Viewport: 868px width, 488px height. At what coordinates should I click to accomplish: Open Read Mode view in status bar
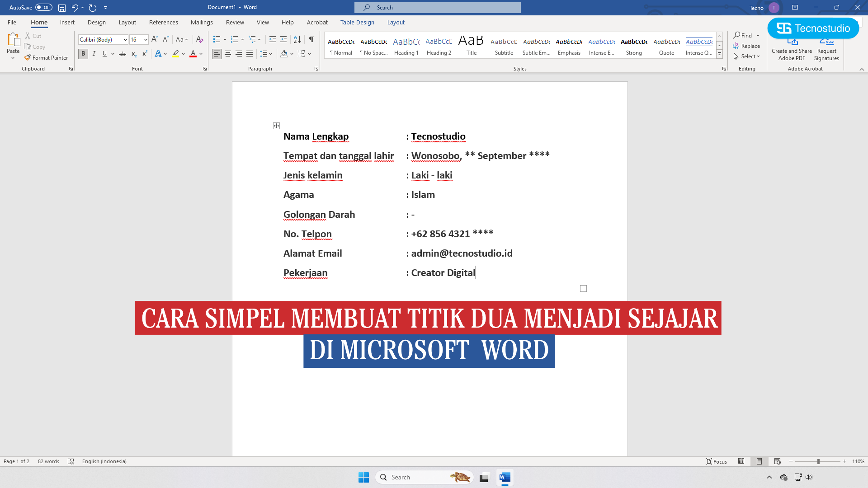coord(741,461)
